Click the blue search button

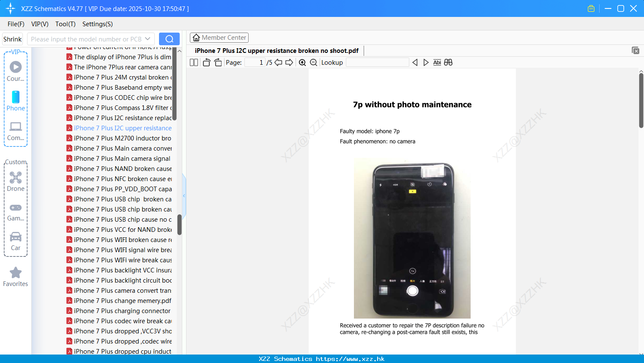click(x=169, y=39)
